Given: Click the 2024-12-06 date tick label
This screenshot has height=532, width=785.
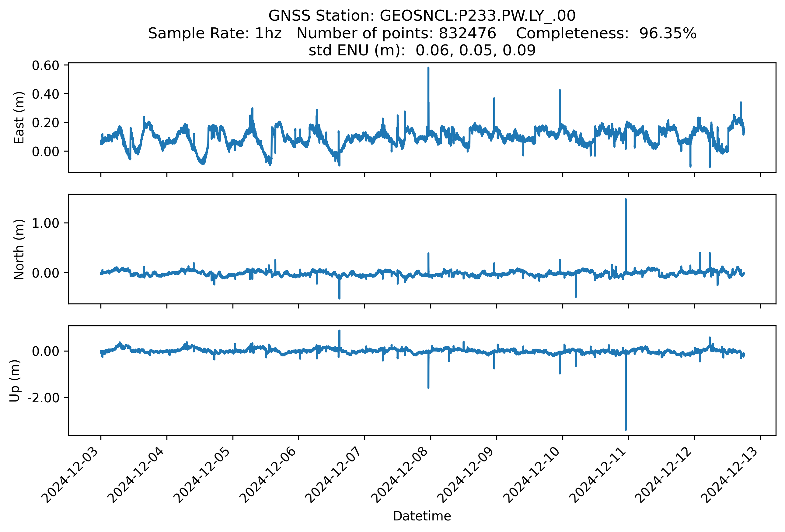Looking at the screenshot, I should 270,474.
